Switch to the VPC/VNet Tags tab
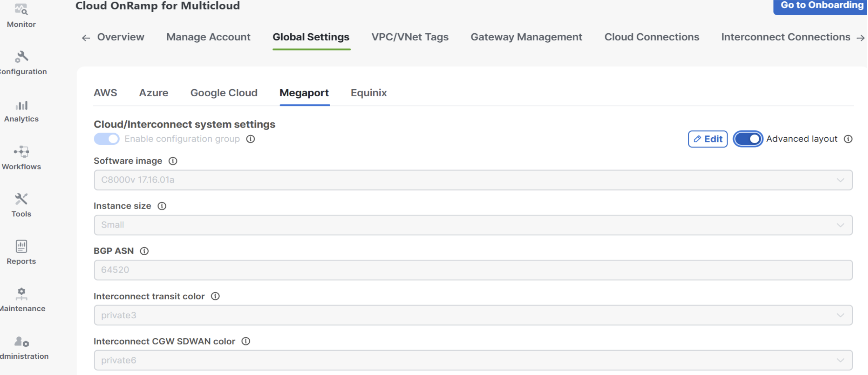This screenshot has width=868, height=375. pyautogui.click(x=410, y=37)
